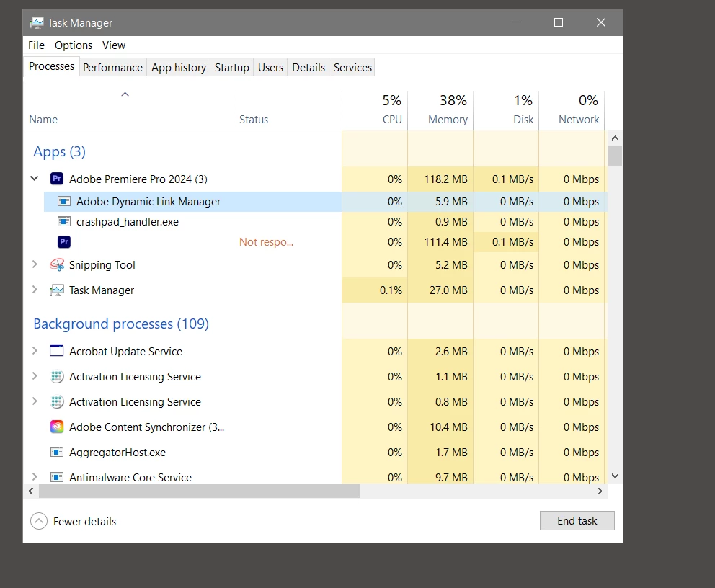Screen dimensions: 715x588
Task: Open the Options menu
Action: tap(74, 45)
